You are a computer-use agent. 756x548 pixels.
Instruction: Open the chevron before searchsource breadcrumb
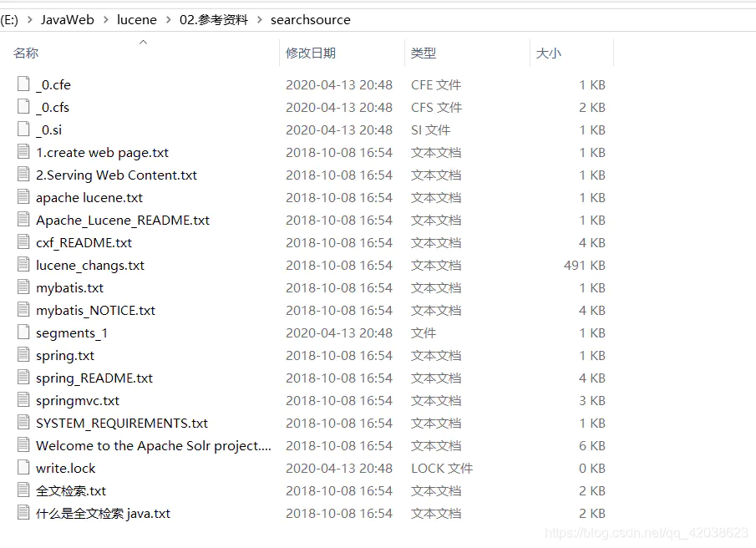tap(260, 20)
